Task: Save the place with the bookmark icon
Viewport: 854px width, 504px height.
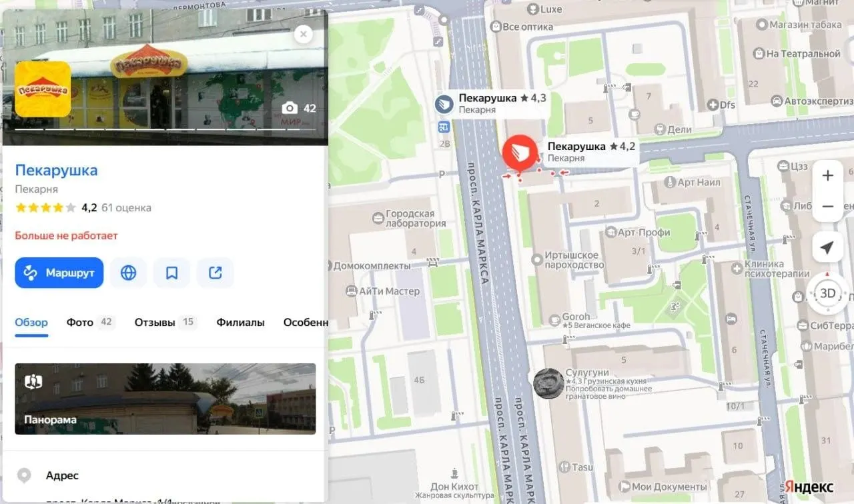Action: (171, 273)
